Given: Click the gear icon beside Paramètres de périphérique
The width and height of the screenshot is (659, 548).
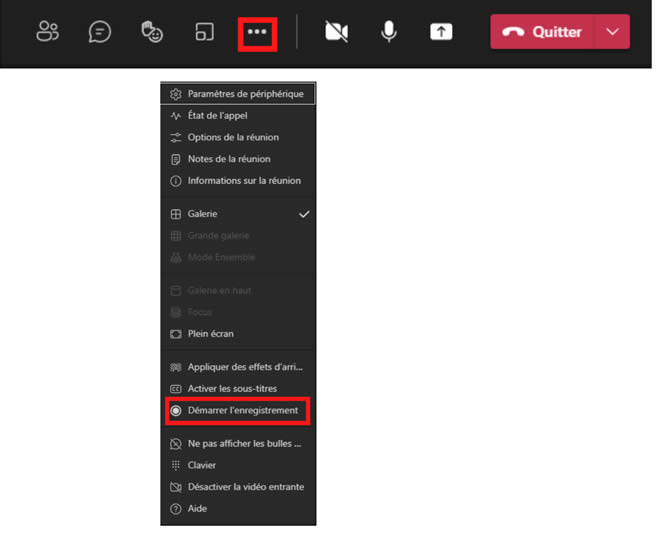Looking at the screenshot, I should pos(176,94).
